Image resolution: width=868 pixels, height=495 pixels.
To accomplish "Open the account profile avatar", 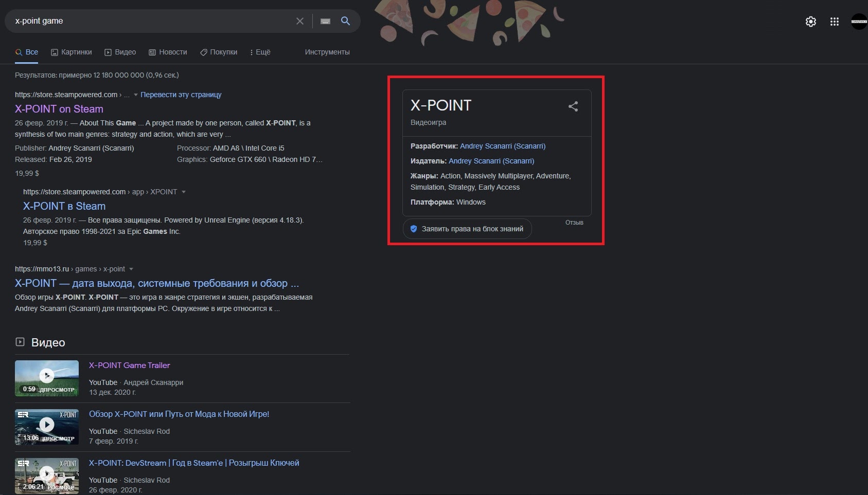I will (x=859, y=22).
